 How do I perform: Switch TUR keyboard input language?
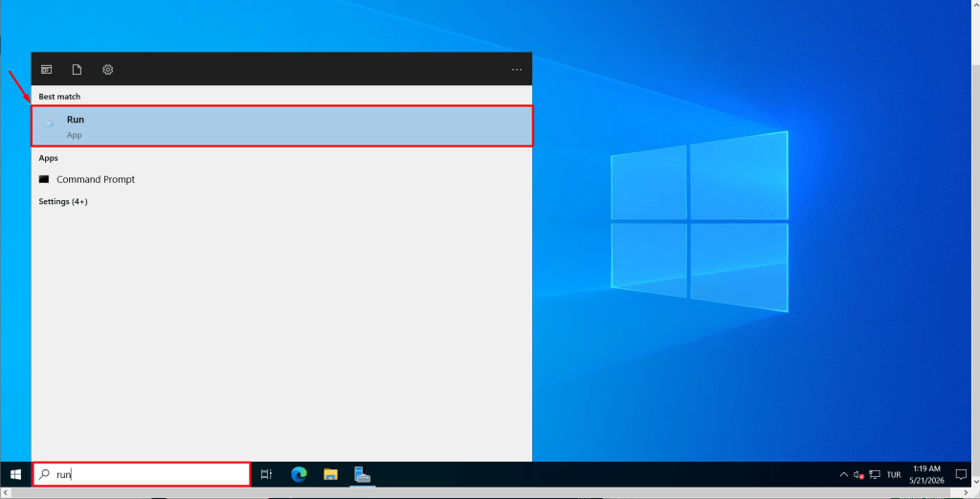[x=894, y=475]
